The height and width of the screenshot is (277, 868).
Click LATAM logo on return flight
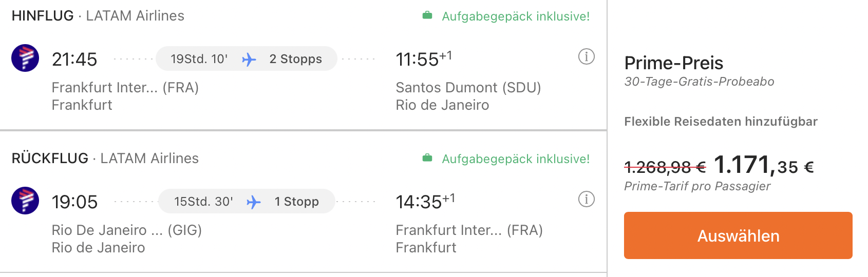(25, 201)
